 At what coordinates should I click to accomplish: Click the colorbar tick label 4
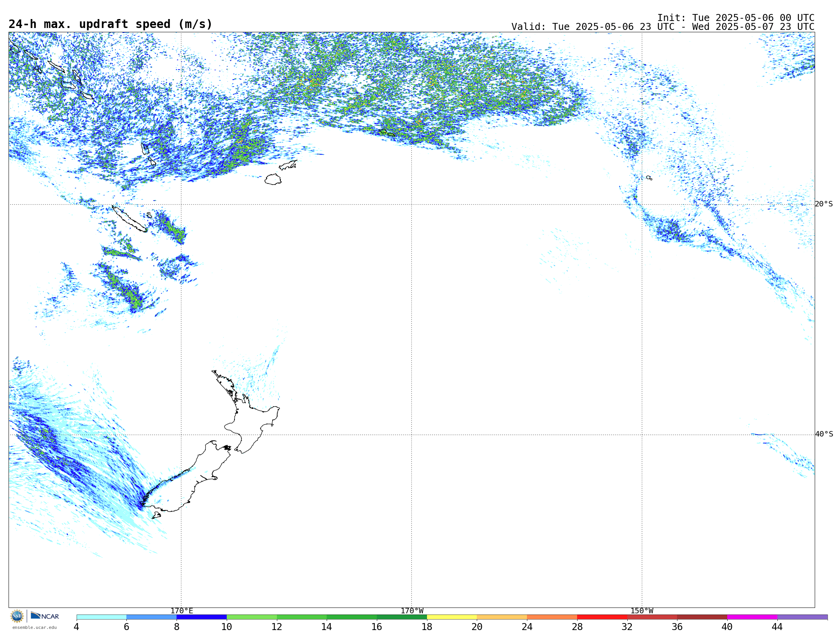pyautogui.click(x=77, y=627)
